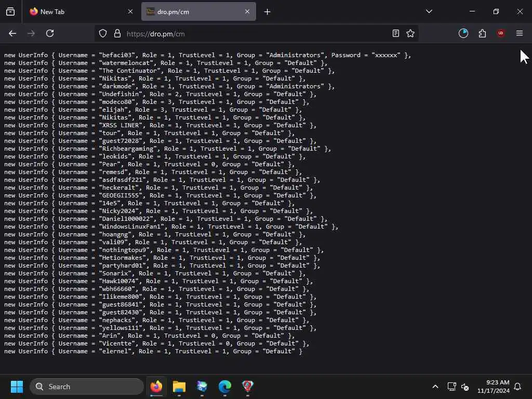Open the Firefox hamburger menu
This screenshot has height=399, width=532.
click(520, 33)
